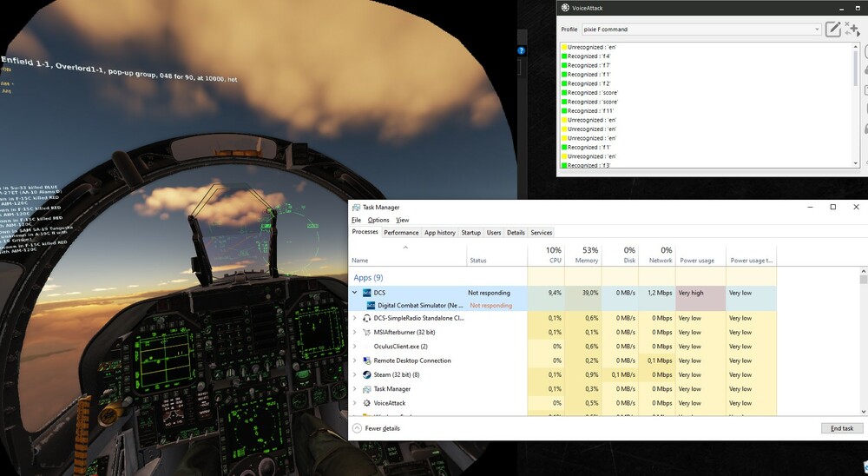868x476 pixels.
Task: Sort by the Disk column header
Action: (620, 255)
